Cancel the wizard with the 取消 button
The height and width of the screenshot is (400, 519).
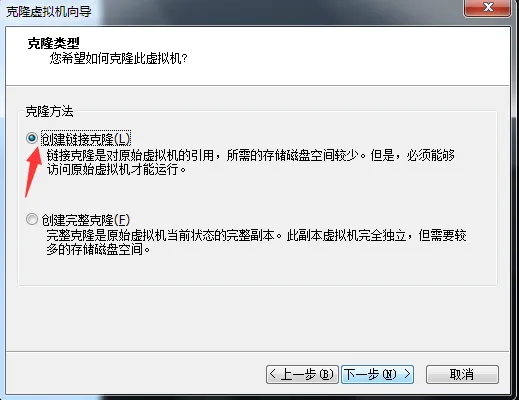[462, 374]
